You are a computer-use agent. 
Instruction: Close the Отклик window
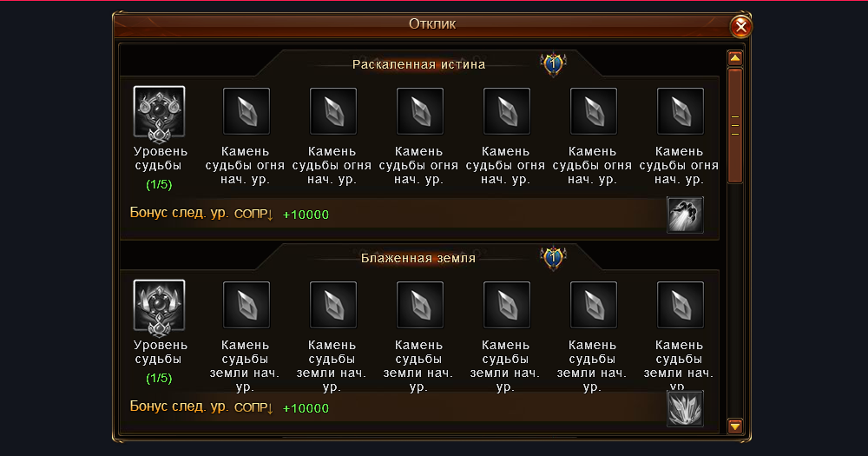[740, 26]
